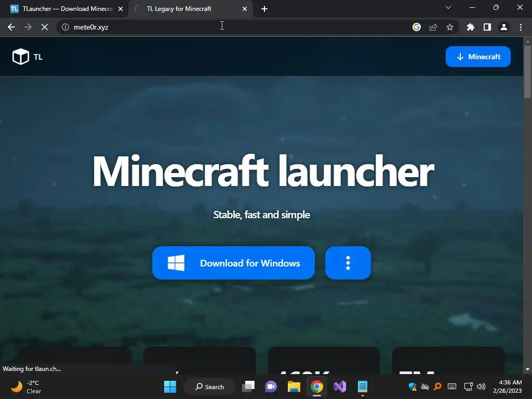The image size is (532, 399).
Task: View site information icon
Action: click(x=65, y=27)
